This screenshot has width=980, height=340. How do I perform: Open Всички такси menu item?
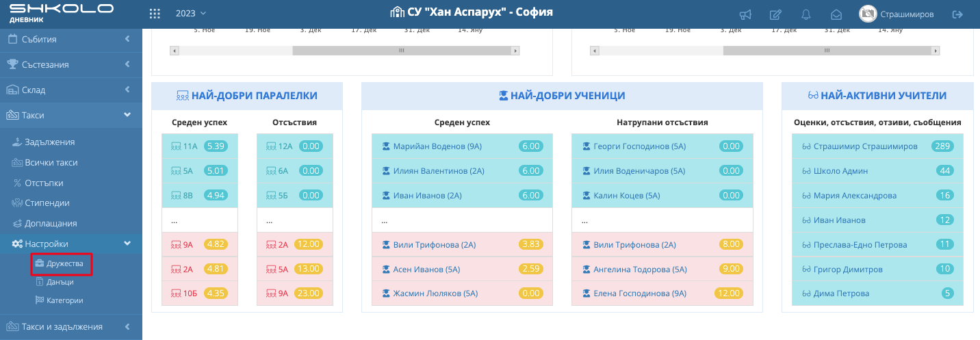tap(51, 163)
